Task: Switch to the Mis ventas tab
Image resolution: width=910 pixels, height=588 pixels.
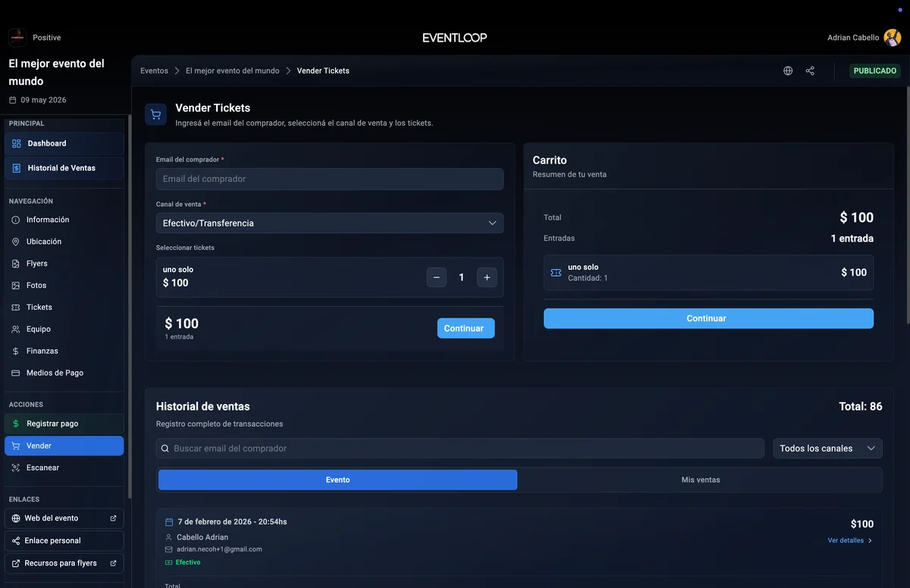Action: [x=700, y=479]
